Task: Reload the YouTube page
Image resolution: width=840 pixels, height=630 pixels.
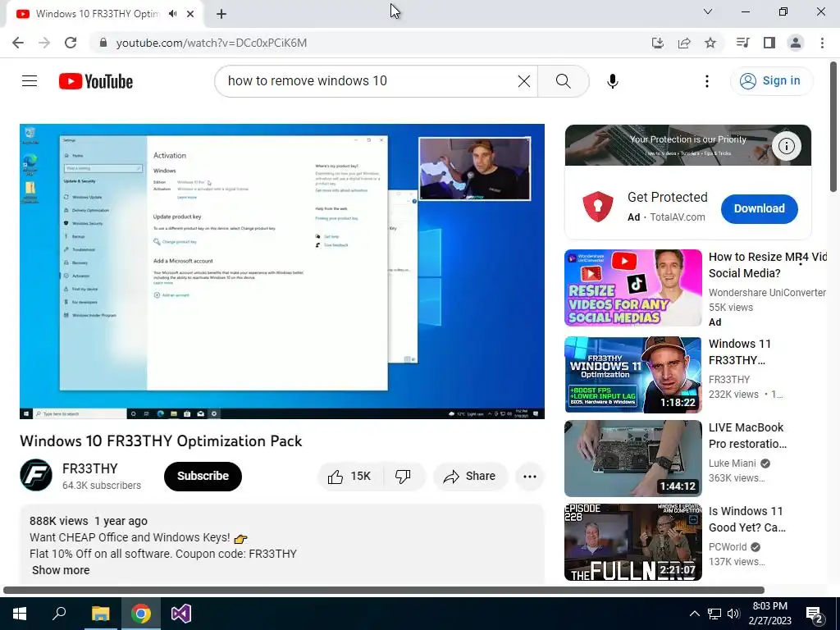Action: 71,43
